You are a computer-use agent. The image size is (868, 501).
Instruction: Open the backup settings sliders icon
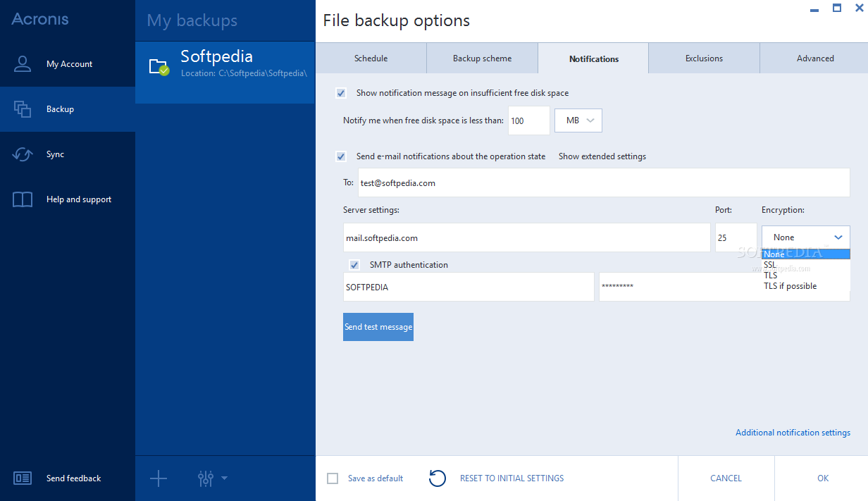pyautogui.click(x=206, y=479)
